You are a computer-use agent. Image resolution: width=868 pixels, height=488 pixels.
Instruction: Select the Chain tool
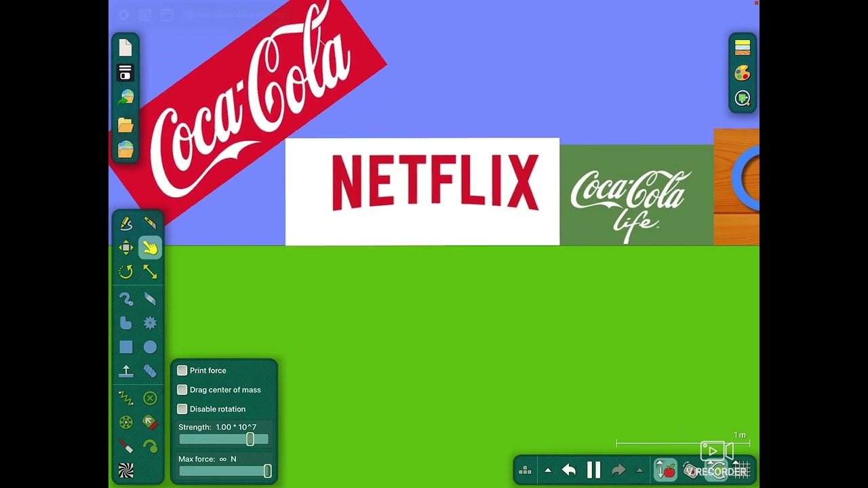150,371
